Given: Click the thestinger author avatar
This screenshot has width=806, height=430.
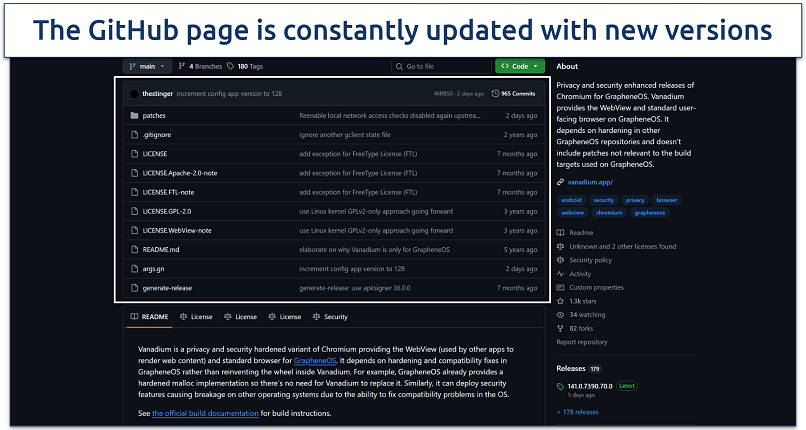Looking at the screenshot, I should point(133,93).
